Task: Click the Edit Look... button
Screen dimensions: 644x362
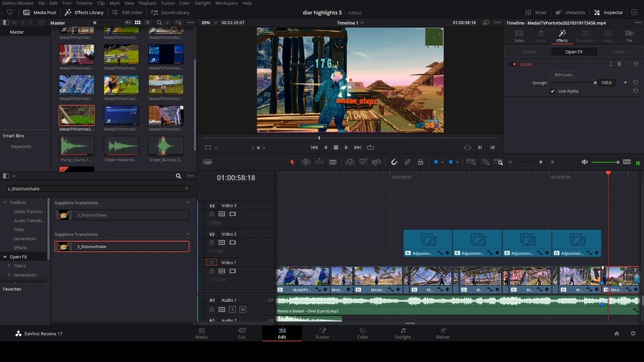Action: tap(565, 74)
